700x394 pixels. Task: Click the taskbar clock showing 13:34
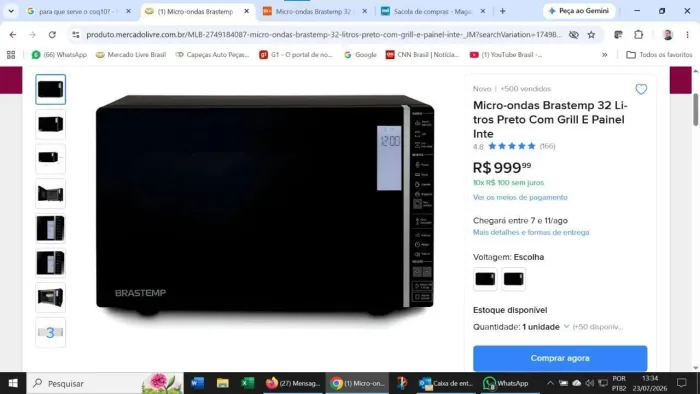650,383
